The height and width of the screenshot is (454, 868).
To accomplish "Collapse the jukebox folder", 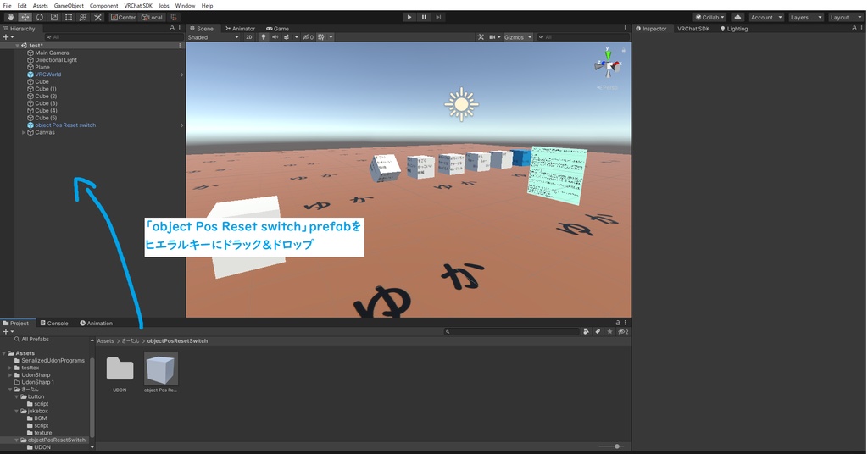I will 17,412.
